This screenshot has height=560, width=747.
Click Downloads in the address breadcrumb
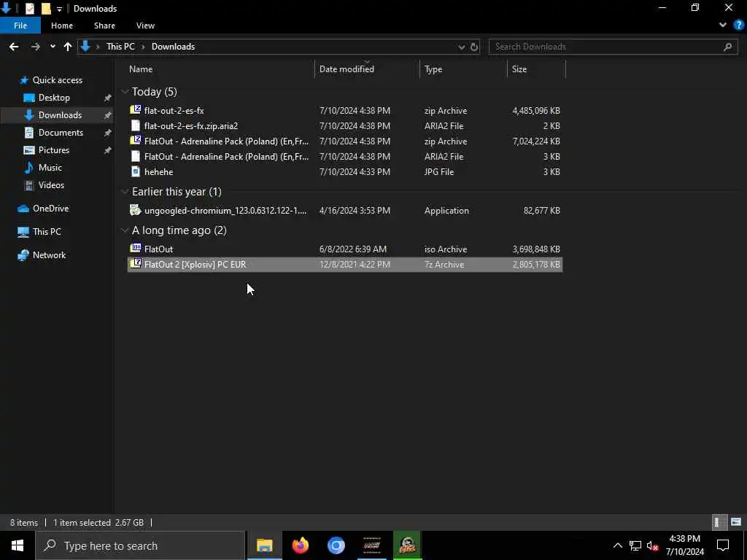pyautogui.click(x=173, y=47)
